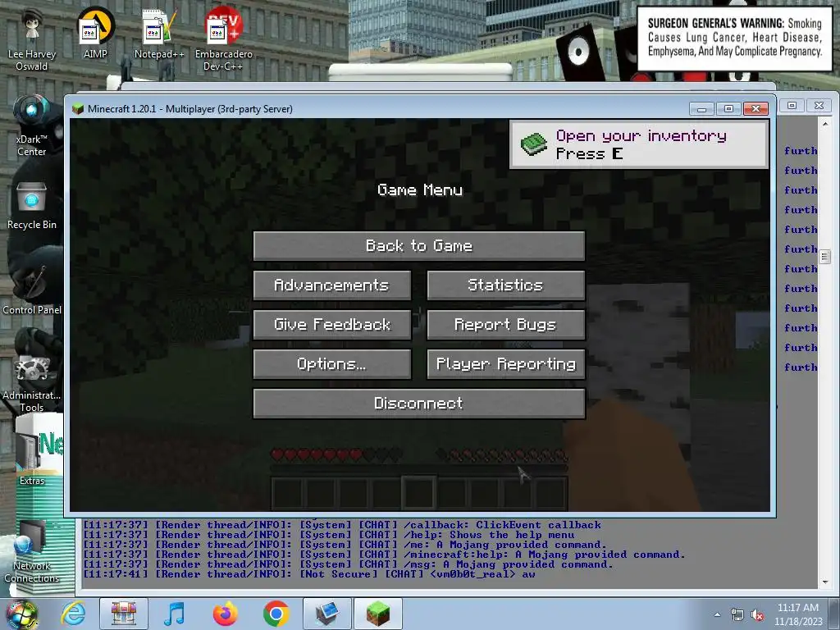Open the AIMP desktop shortcut
840x630 pixels.
95,33
